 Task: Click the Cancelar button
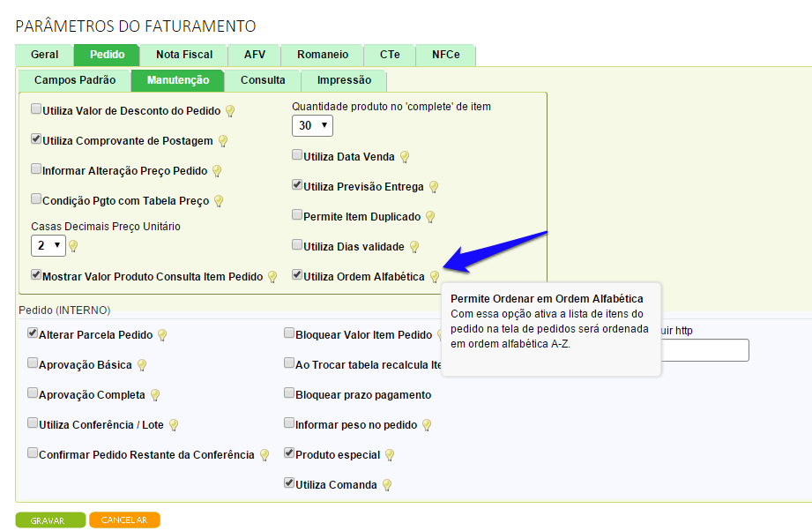[x=124, y=520]
